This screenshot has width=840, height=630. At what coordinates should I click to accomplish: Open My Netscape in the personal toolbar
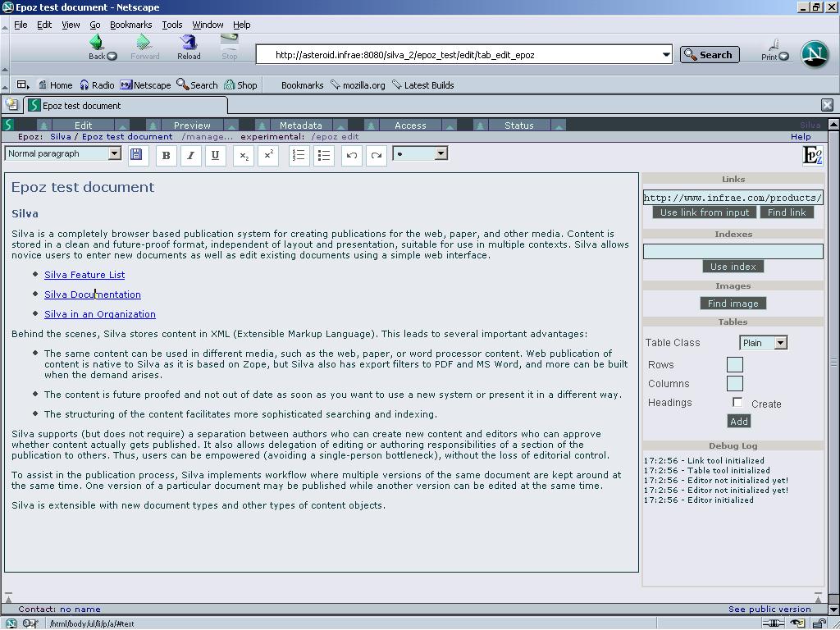(145, 85)
